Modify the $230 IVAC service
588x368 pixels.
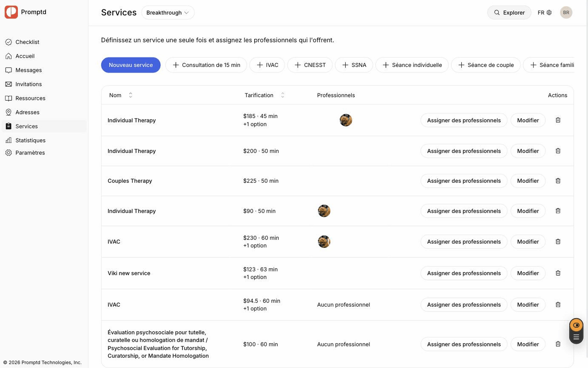click(x=528, y=242)
